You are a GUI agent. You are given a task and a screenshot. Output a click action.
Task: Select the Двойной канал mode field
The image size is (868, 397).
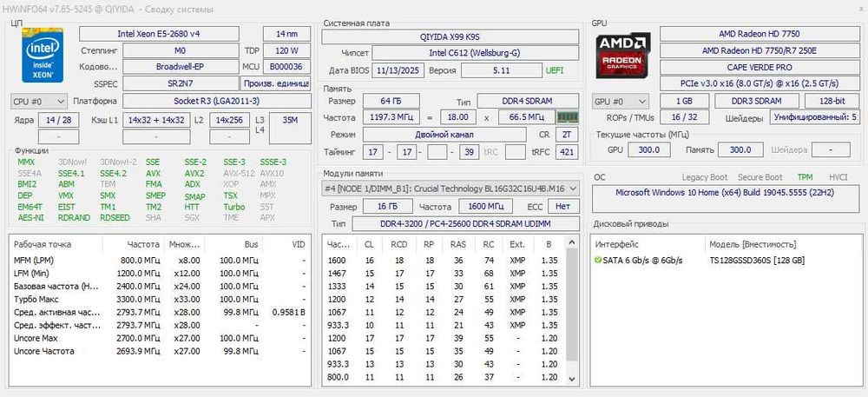(444, 135)
